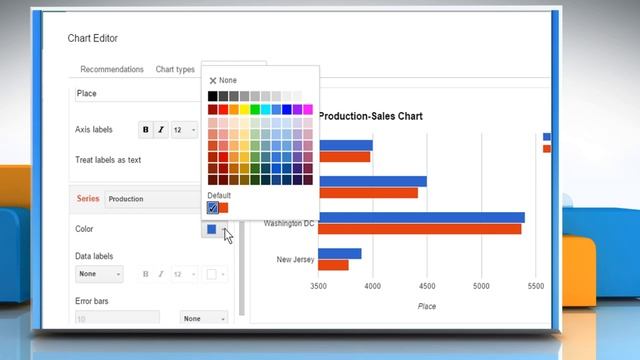
Task: Click the 4500 axis value
Action: [x=427, y=286]
